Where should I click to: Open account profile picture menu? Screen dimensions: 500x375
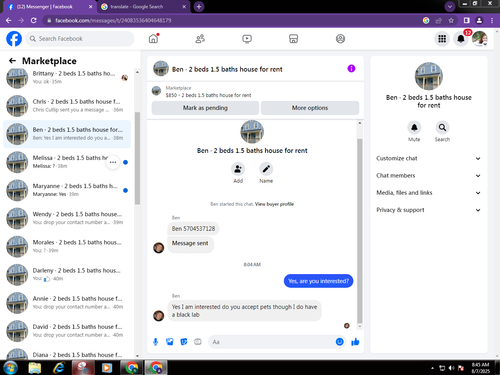tap(480, 39)
